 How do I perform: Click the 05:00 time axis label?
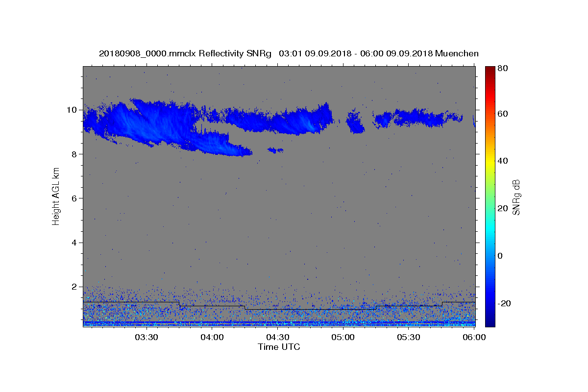pyautogui.click(x=343, y=337)
